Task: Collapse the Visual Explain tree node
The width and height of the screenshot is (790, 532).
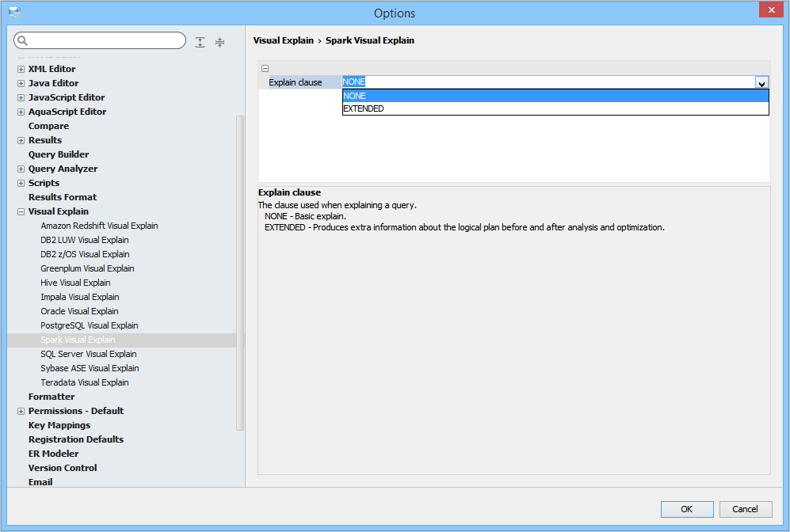Action: [x=21, y=212]
